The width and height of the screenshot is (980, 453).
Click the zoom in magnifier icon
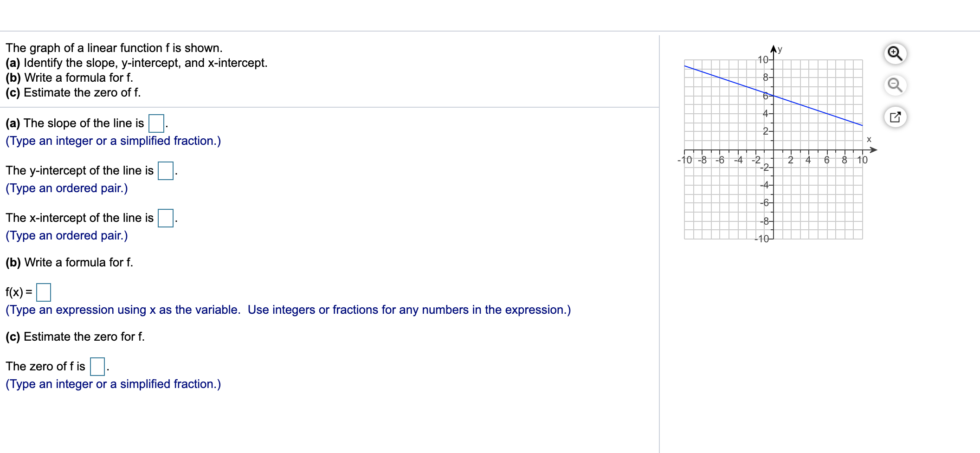click(895, 52)
